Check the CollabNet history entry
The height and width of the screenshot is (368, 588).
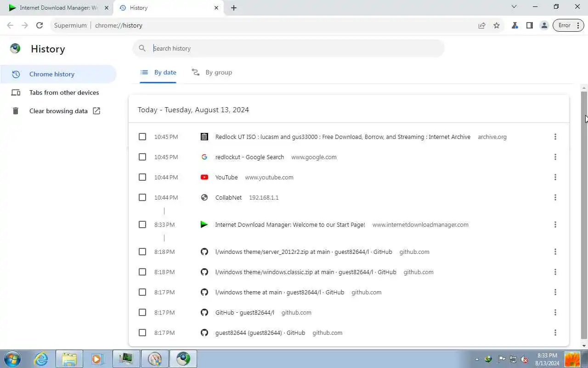pos(142,197)
